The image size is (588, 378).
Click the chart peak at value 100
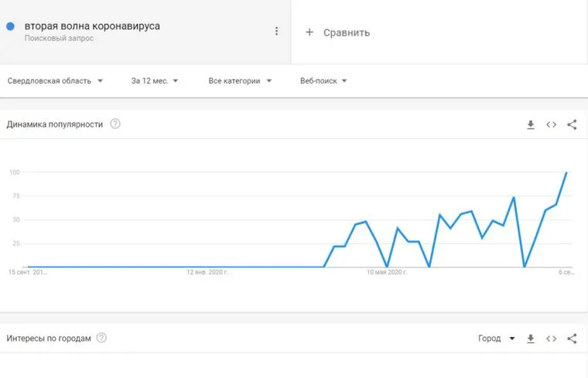566,172
